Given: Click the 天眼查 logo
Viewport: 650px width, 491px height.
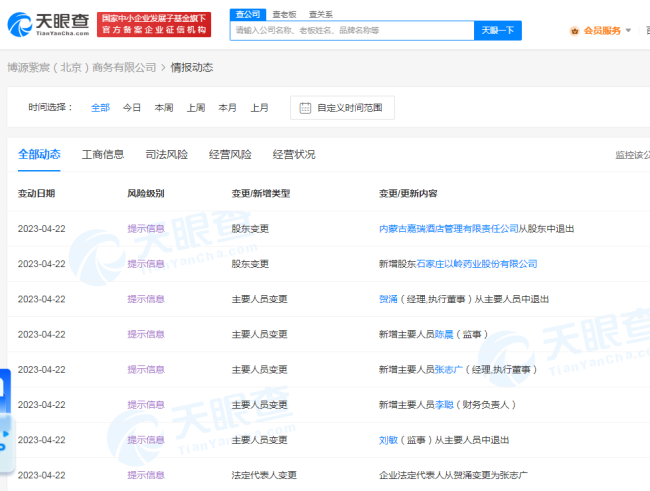Looking at the screenshot, I should pos(47,24).
